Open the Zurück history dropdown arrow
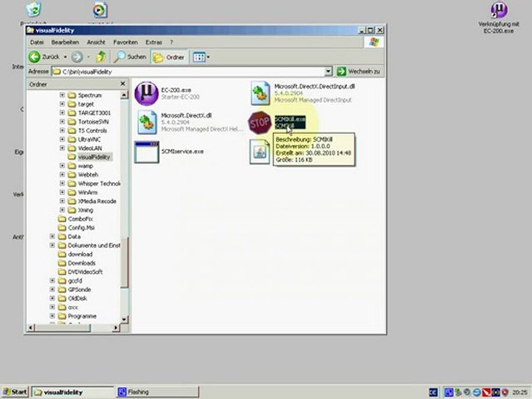Screen dimensions: 532x399 click(x=65, y=57)
